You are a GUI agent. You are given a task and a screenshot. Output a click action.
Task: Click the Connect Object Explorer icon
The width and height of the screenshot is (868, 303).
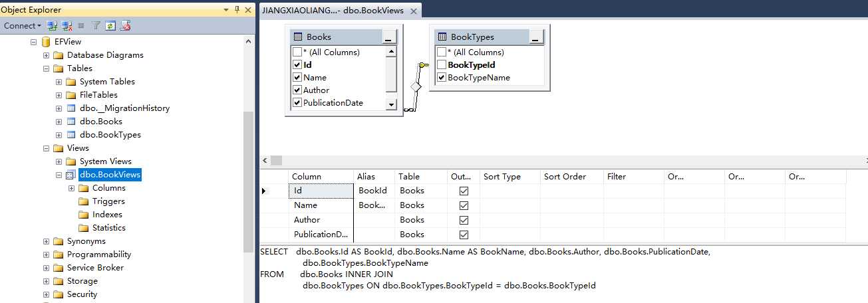pyautogui.click(x=52, y=26)
